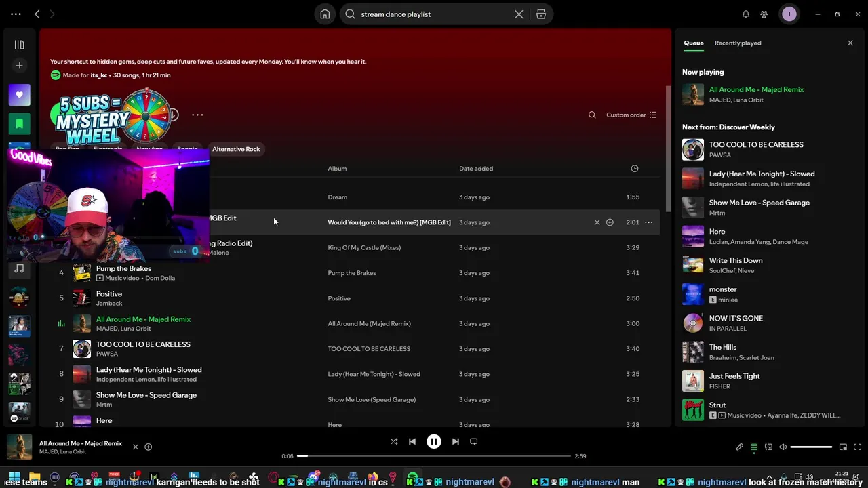Collapse Your Library sidebar icon
868x488 pixels.
tap(19, 45)
